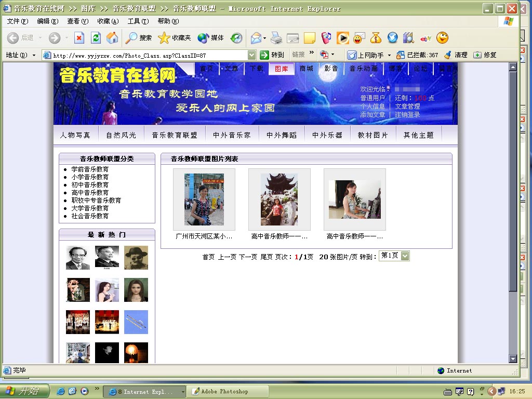Expand the address bar URL dropdown
This screenshot has width=532, height=399.
(252, 55)
